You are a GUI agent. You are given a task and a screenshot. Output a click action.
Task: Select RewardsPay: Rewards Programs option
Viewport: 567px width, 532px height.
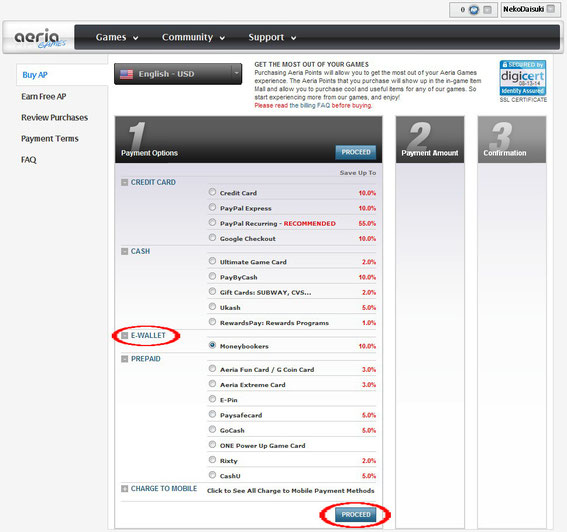pos(212,322)
